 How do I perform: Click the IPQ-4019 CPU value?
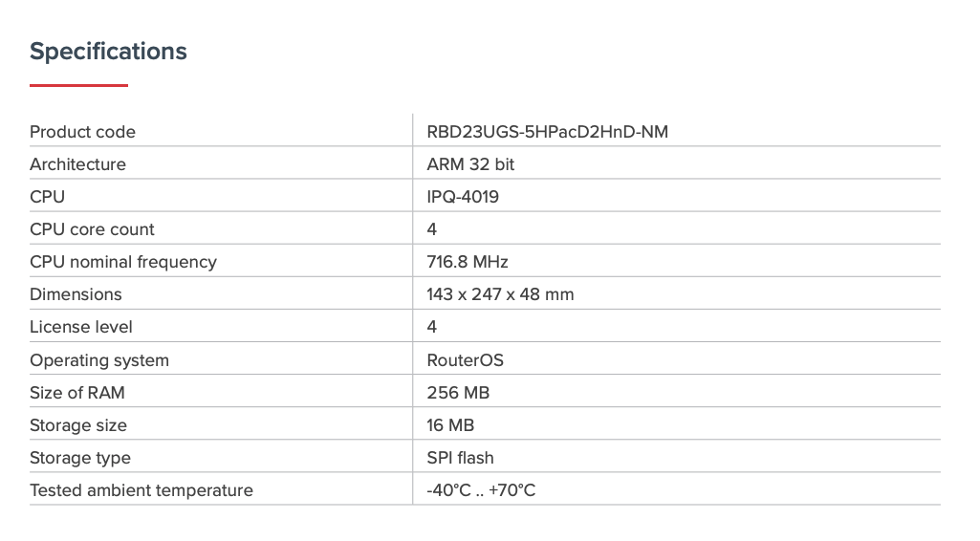pos(463,197)
